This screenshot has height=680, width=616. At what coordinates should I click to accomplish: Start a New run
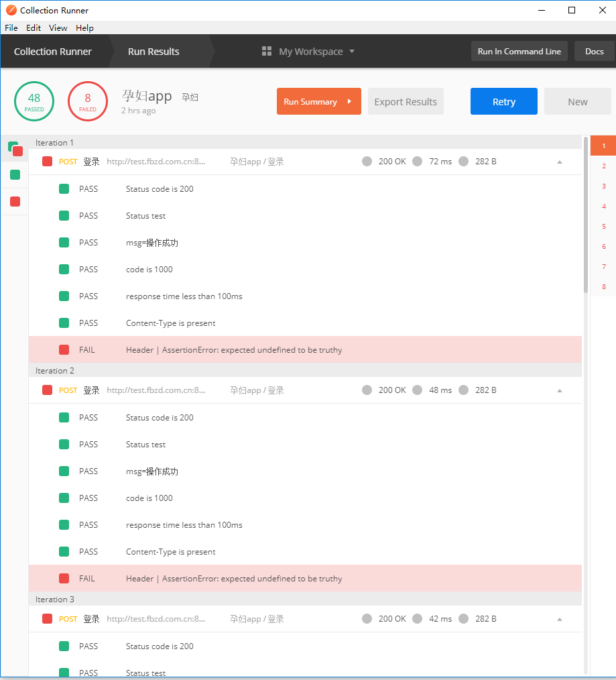pos(577,101)
